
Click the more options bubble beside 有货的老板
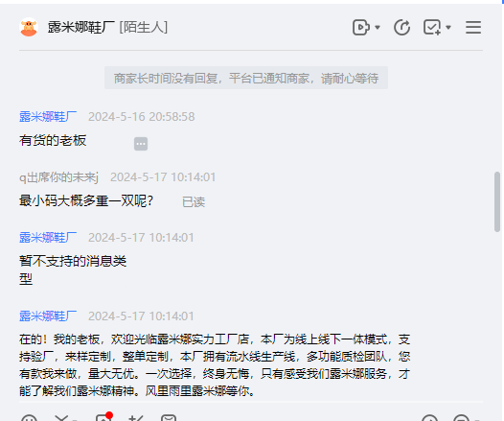click(x=141, y=144)
